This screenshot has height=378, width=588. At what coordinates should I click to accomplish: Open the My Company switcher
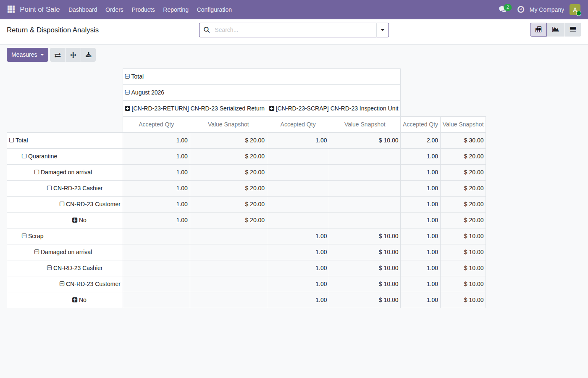(546, 10)
